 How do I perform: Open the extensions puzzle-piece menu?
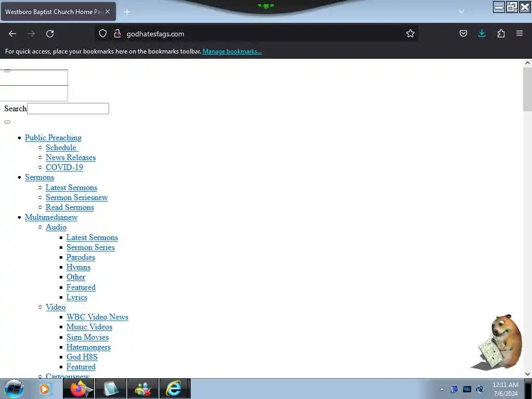click(x=501, y=33)
